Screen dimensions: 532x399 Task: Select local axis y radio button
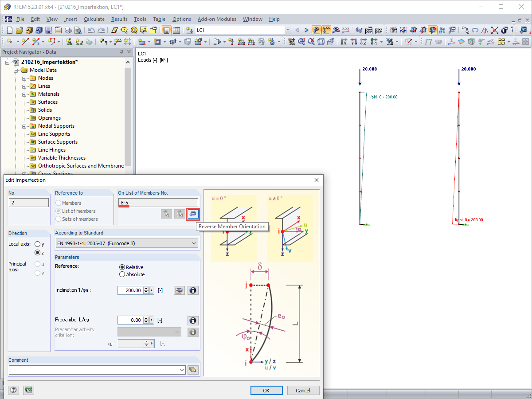point(38,244)
